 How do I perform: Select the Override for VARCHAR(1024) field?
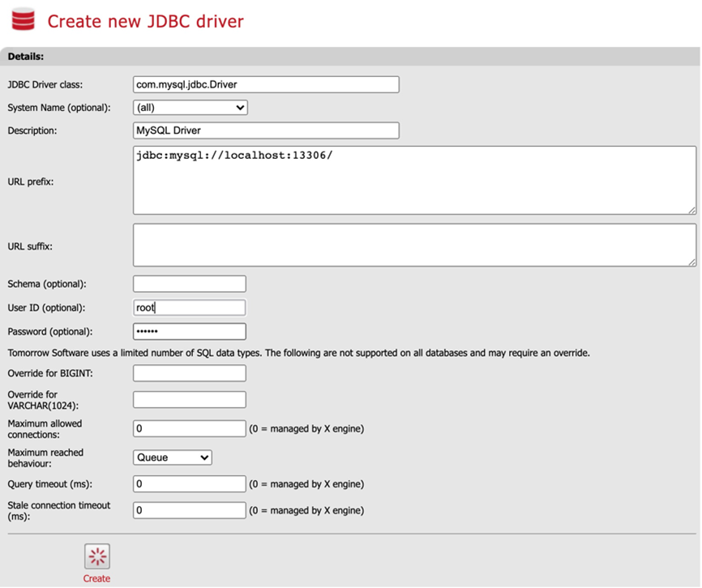click(x=189, y=399)
